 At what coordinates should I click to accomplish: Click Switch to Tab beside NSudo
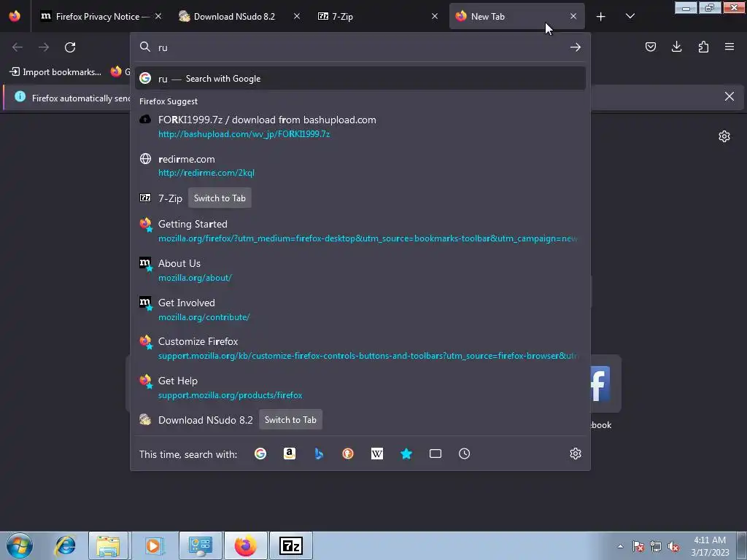click(x=290, y=420)
